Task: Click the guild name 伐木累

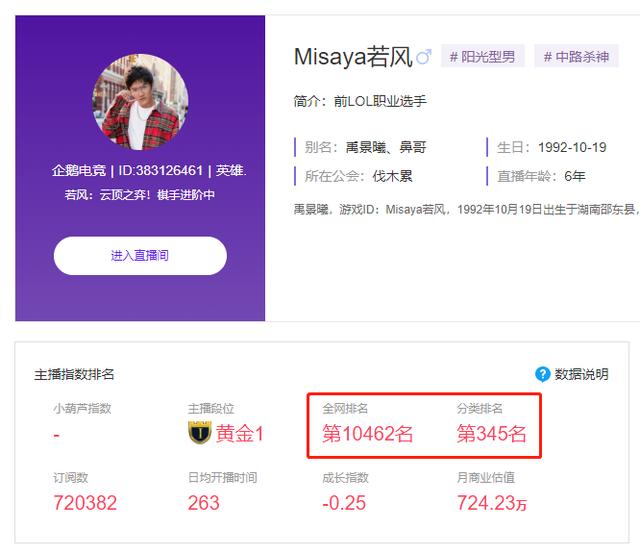Action: click(392, 176)
